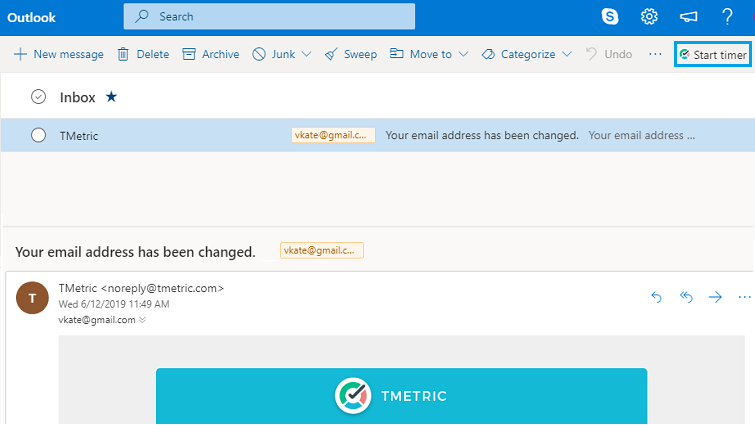Toggle the Inbox favorite star
The image size is (755, 425).
point(111,97)
